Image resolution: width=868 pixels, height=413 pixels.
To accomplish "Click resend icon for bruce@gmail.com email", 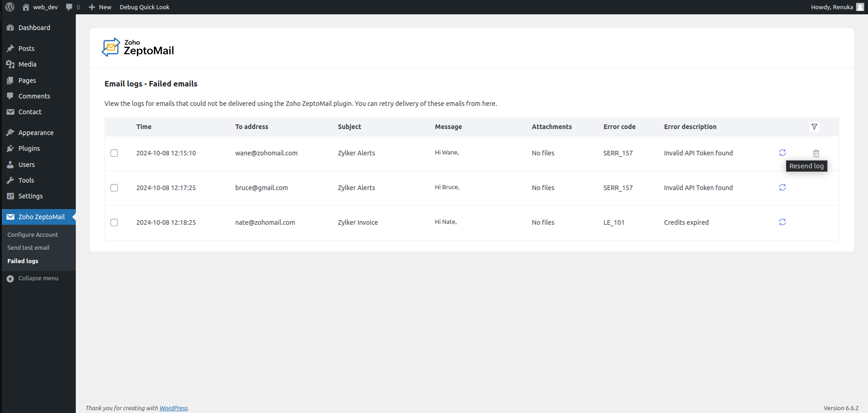I will click(x=782, y=187).
